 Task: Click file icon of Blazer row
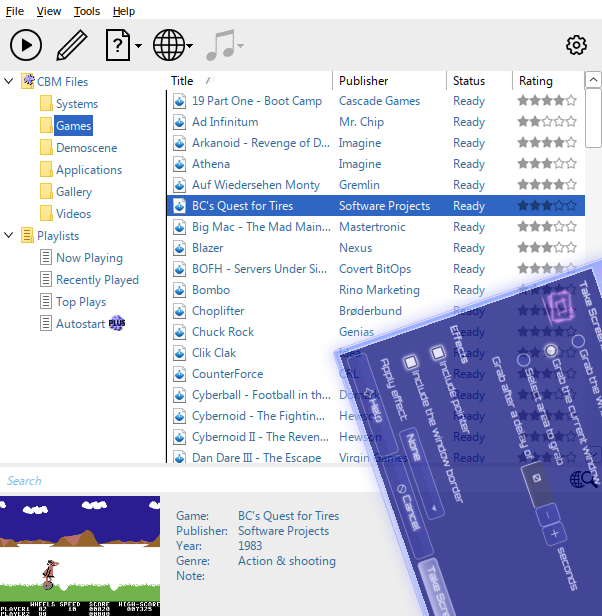[x=180, y=248]
